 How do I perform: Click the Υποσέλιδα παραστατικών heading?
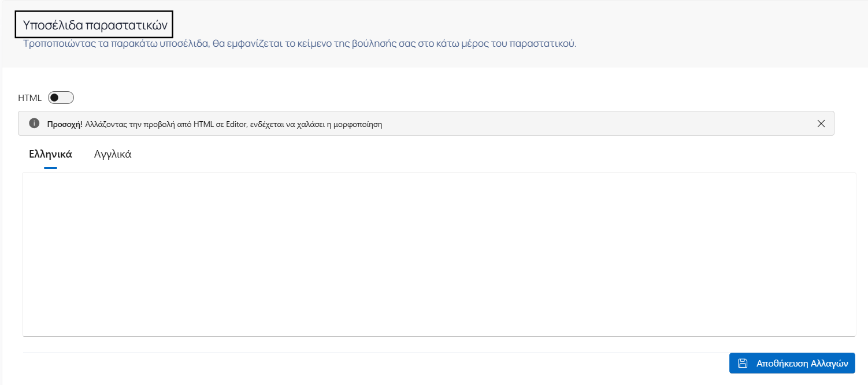[95, 25]
